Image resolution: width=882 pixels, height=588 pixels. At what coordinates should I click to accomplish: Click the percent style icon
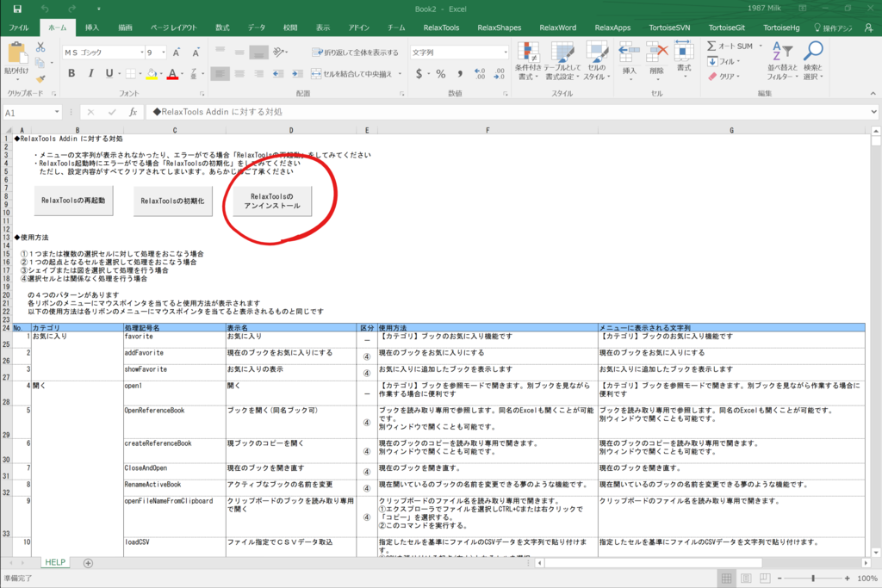[440, 74]
